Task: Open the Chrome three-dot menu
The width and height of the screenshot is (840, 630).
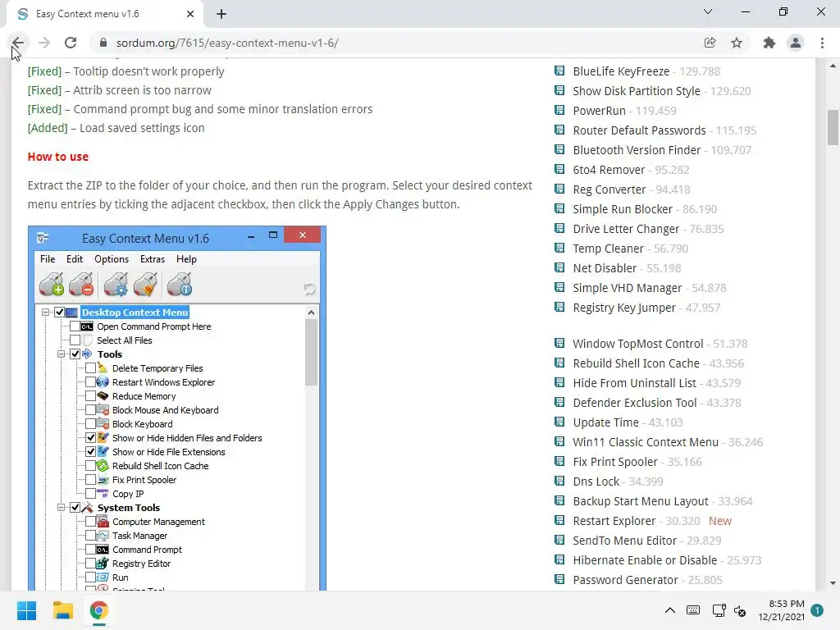Action: [x=822, y=43]
